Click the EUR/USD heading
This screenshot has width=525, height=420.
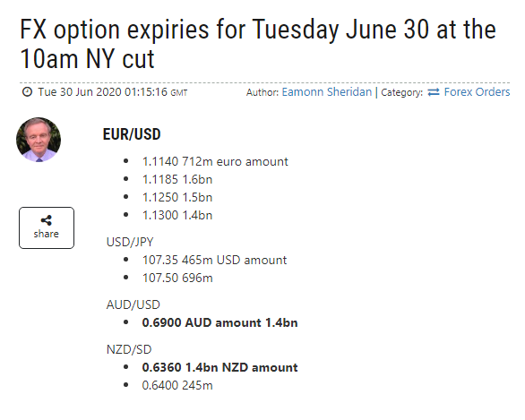pyautogui.click(x=132, y=134)
